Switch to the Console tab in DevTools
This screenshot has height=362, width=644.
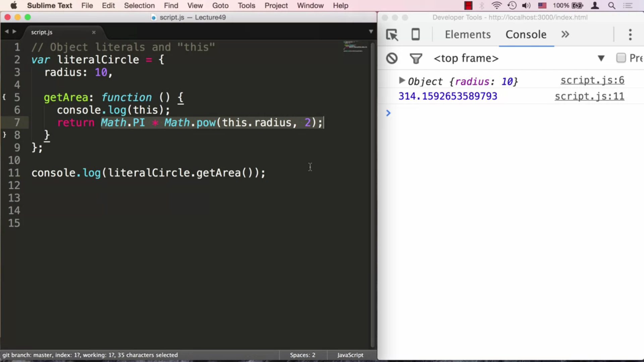[526, 35]
